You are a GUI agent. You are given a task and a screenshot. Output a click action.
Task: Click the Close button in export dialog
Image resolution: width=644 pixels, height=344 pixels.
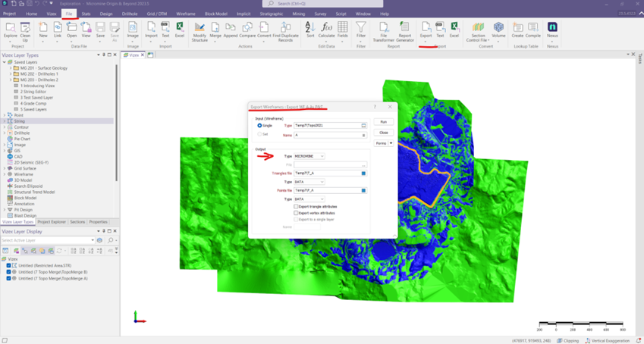(x=383, y=133)
